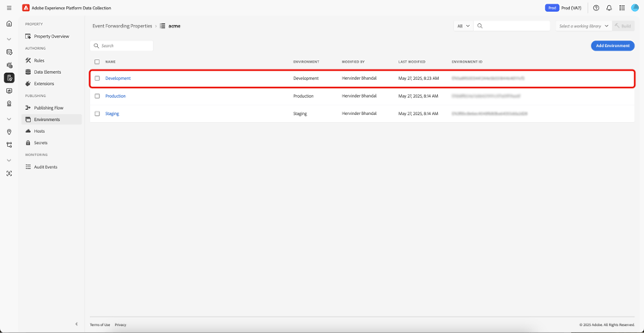Click the location pin icon in the left rail

point(9,132)
